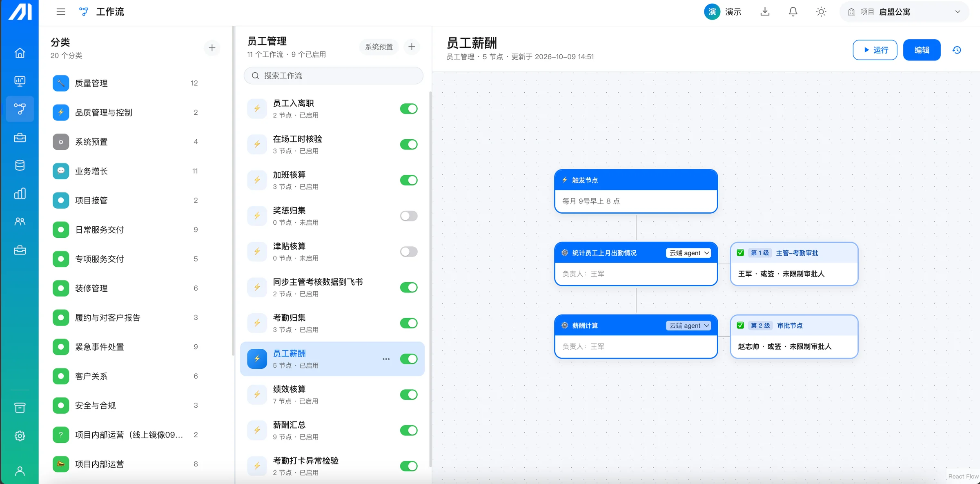
Task: Click the 运行 button
Action: (x=875, y=50)
